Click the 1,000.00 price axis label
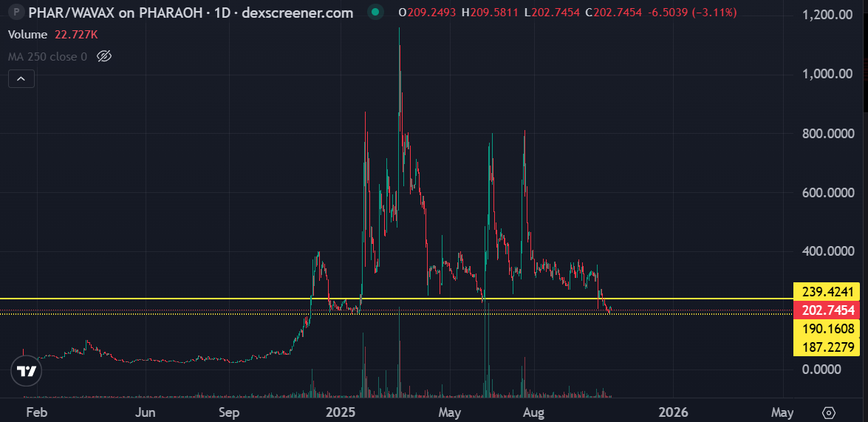 pyautogui.click(x=827, y=74)
